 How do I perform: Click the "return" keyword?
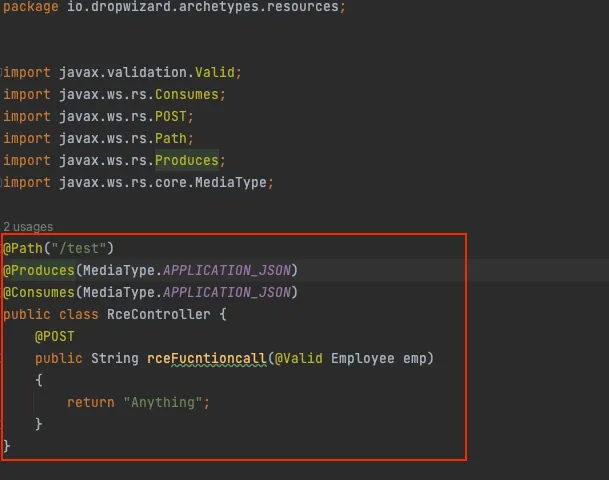pos(91,403)
